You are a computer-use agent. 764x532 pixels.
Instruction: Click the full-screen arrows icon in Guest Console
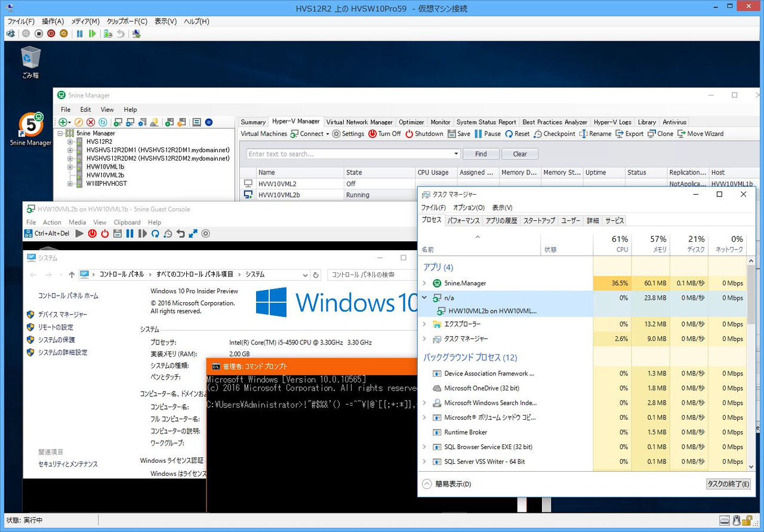pyautogui.click(x=193, y=233)
